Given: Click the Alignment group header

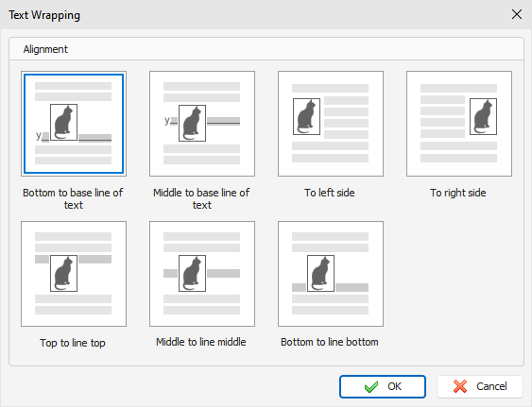Looking at the screenshot, I should [x=45, y=49].
